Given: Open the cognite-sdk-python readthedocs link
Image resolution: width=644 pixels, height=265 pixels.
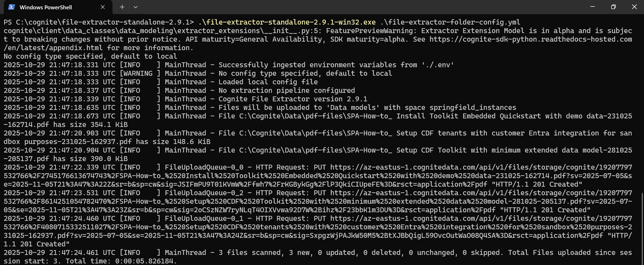Looking at the screenshot, I should 318,43.
